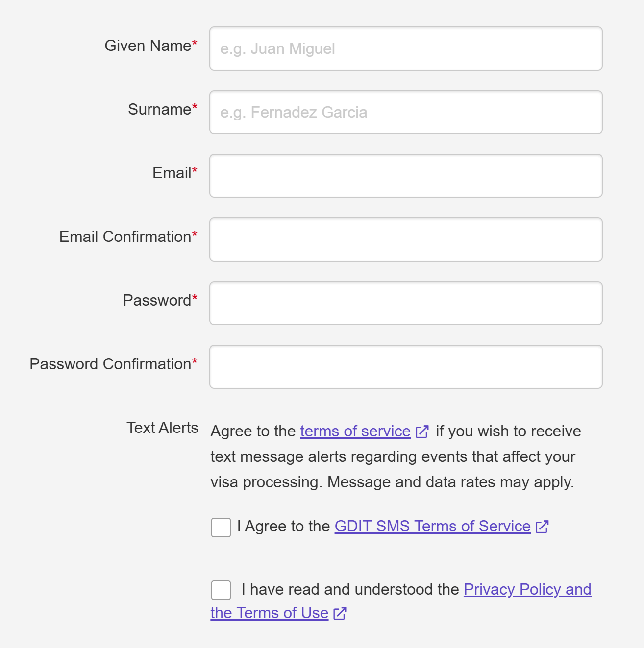Click into the Surname input box
This screenshot has width=644, height=648.
[406, 112]
